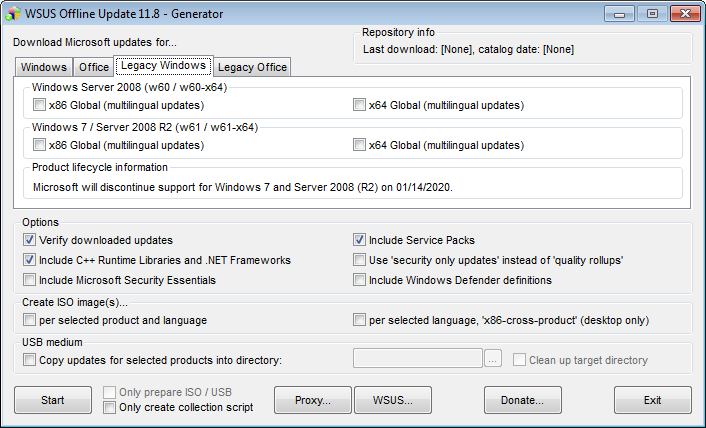706x428 pixels.
Task: Close the WSUS Offline Update window
Action: coord(683,13)
